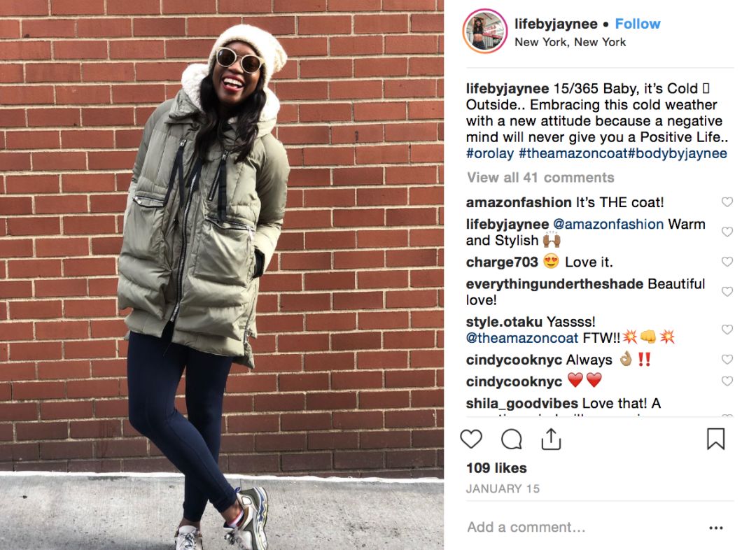Like lifebyjaynee's "Warm and Stylish" reply
The image size is (756, 550).
pos(727,232)
